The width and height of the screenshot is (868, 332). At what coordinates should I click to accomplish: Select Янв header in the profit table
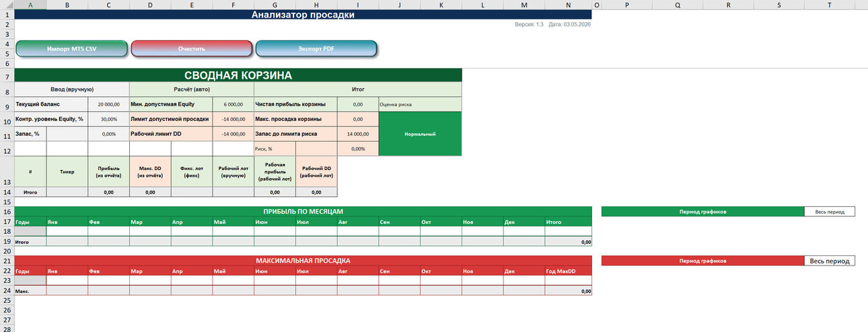[x=67, y=221]
